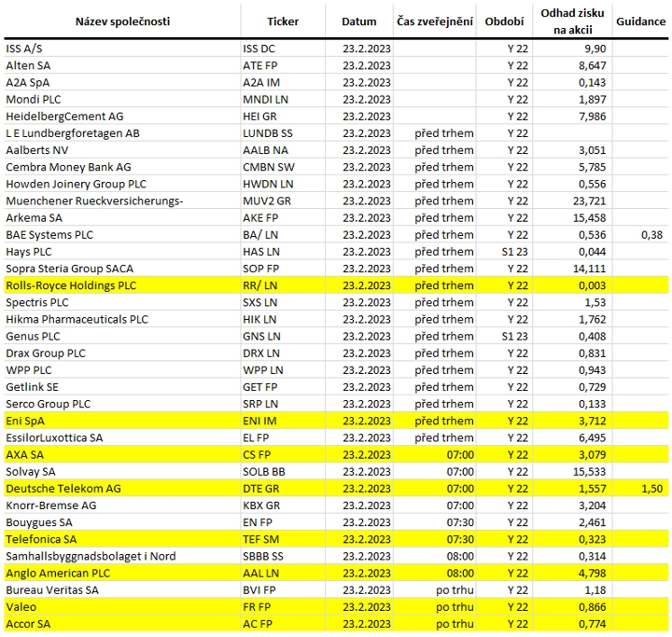Viewport: 672px width, 637px height.
Task: Select the Guidance column header
Action: [640, 21]
